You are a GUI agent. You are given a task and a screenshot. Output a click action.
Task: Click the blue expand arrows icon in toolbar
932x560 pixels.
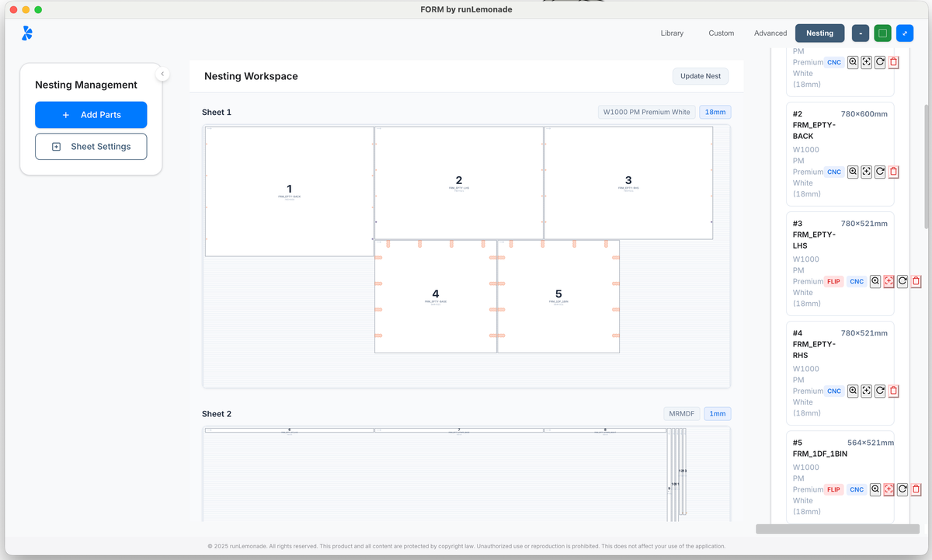pos(904,33)
